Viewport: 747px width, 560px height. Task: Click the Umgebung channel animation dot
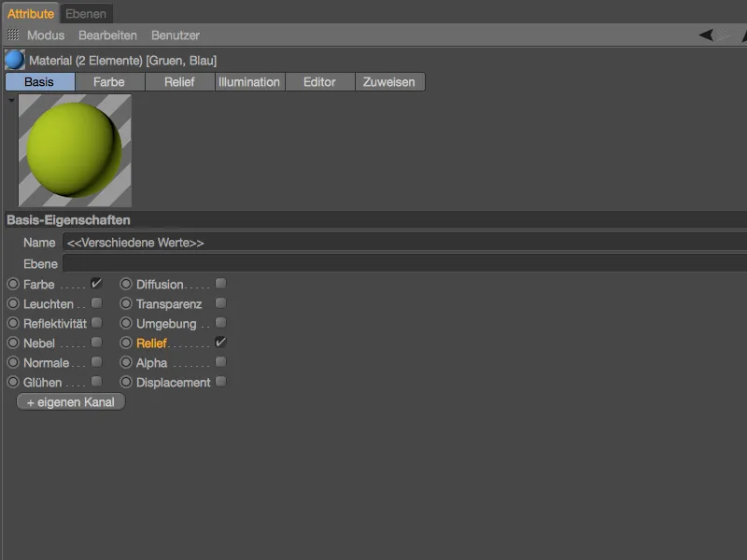click(126, 323)
